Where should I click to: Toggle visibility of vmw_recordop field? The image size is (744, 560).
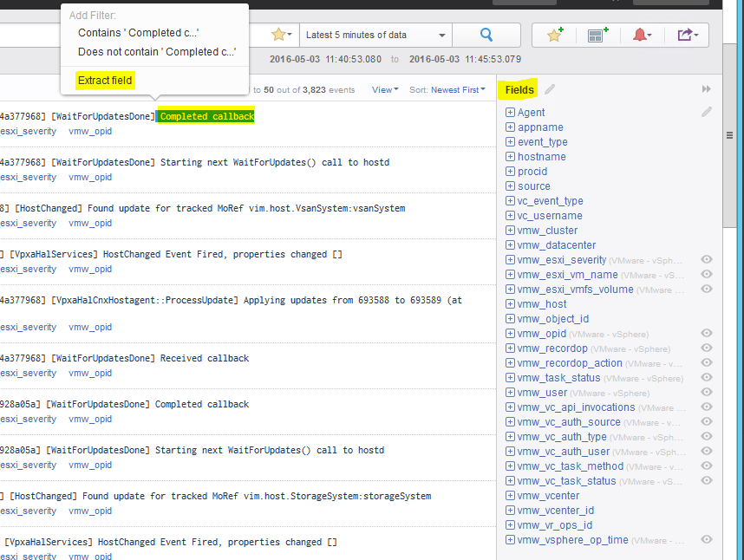[x=707, y=348]
